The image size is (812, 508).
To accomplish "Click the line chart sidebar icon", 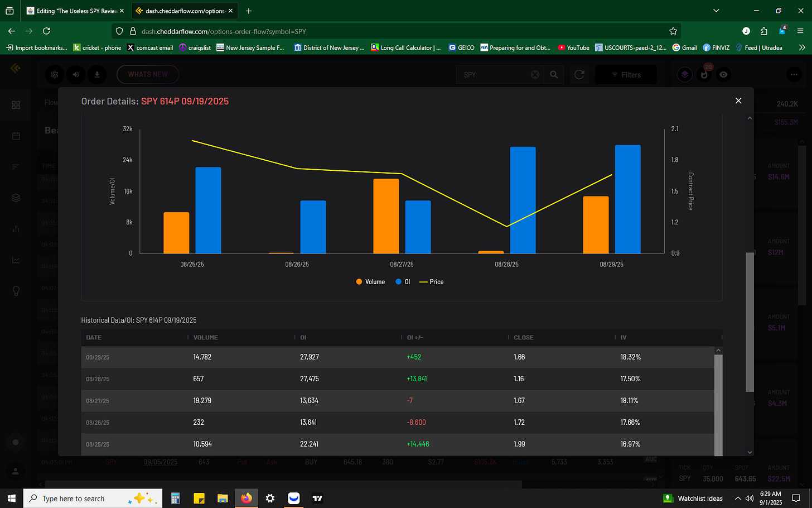I will pyautogui.click(x=16, y=260).
